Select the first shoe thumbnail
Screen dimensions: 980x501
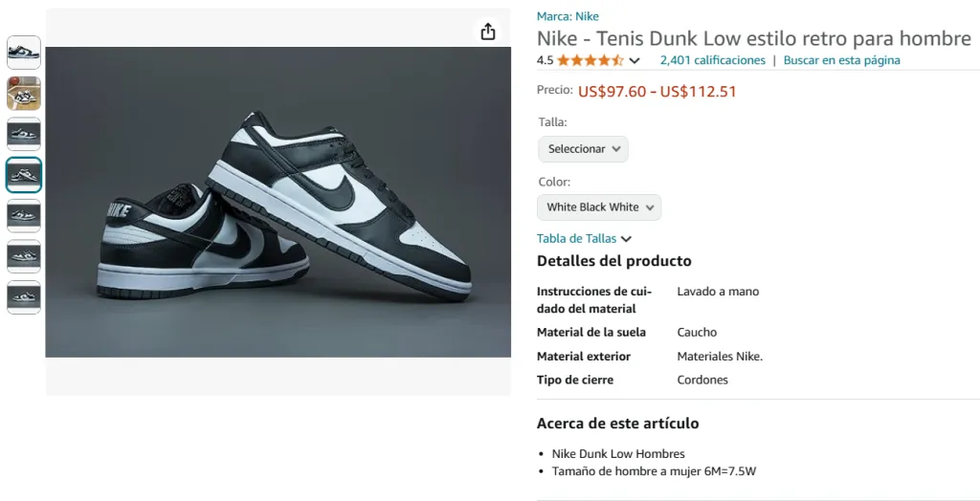click(x=24, y=53)
